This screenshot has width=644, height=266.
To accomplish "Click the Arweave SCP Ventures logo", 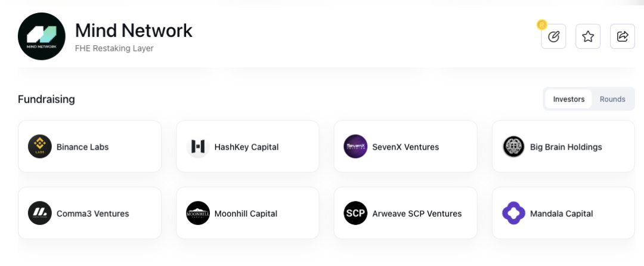I will click(x=355, y=213).
